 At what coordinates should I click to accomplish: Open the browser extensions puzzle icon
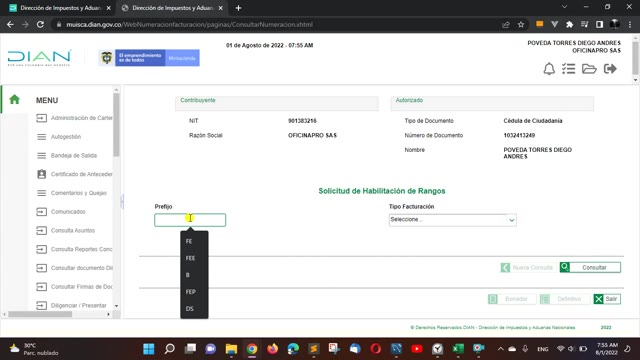569,24
